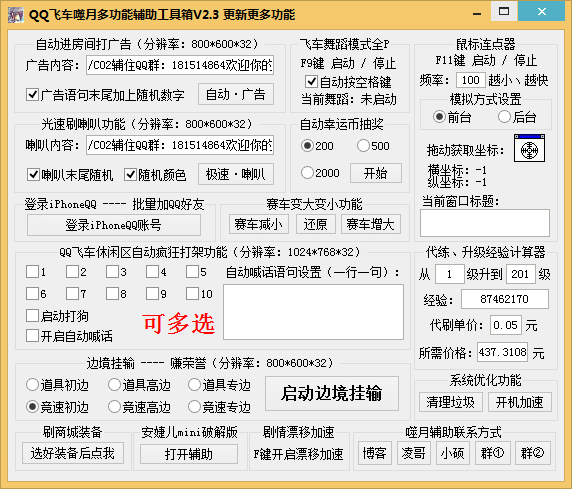Click 打开辅助 button
572x489 pixels.
tap(189, 454)
